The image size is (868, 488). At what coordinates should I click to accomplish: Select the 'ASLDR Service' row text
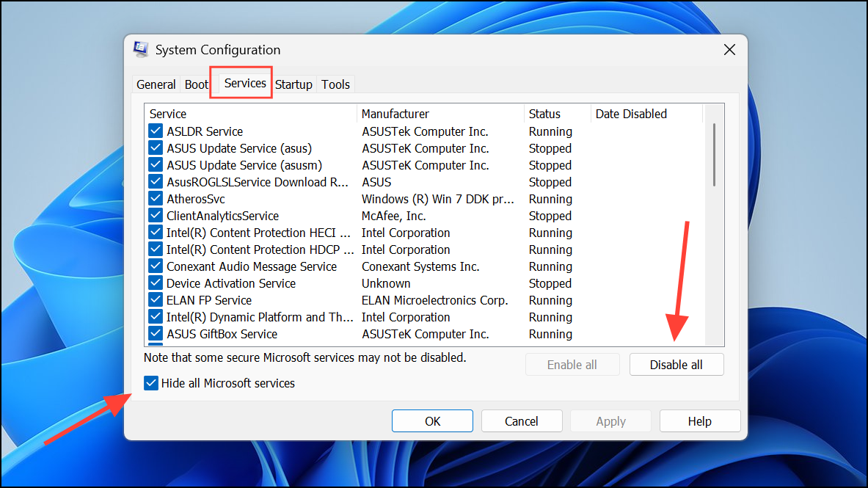coord(205,131)
